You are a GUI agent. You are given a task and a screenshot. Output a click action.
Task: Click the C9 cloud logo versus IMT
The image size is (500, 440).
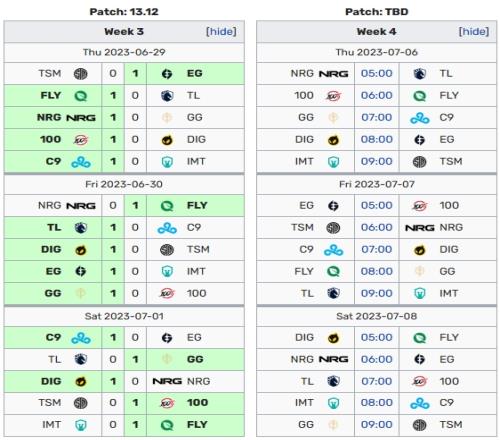point(81,162)
